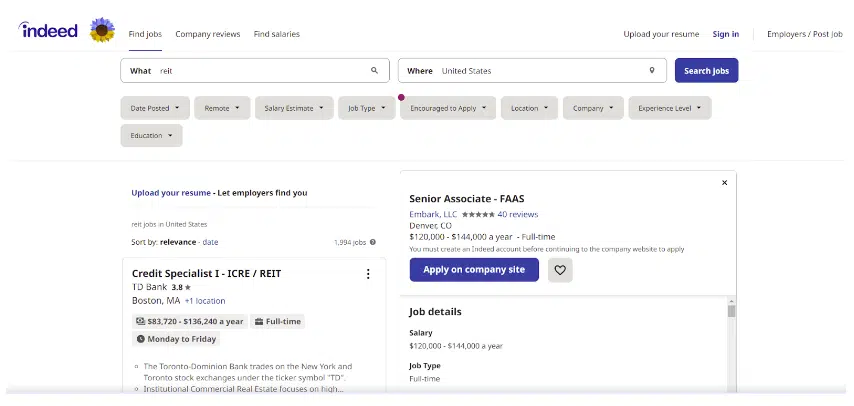Click Apply on company site button
Image resolution: width=854 pixels, height=406 pixels.
(474, 270)
